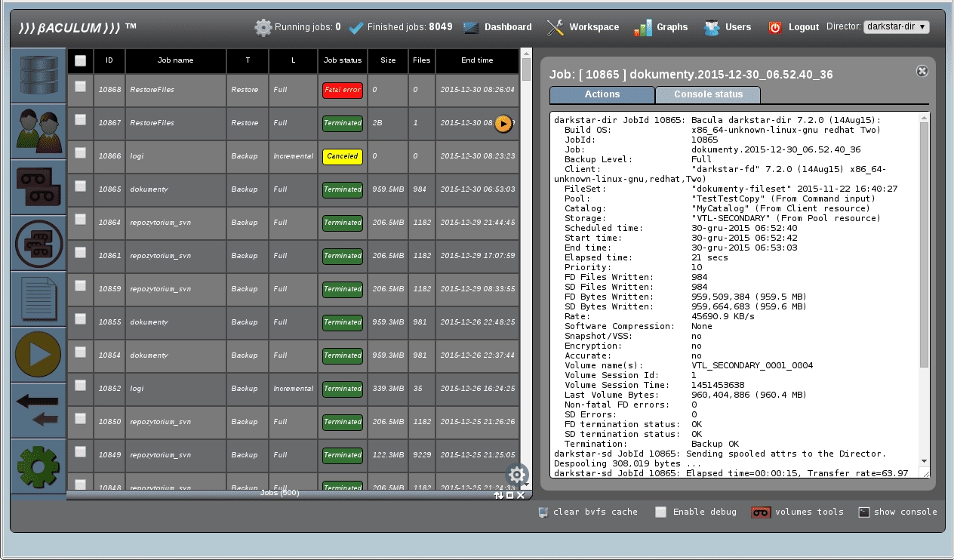Maximize the Jobs (500) panel
Screen dimensions: 954x560
pos(509,495)
